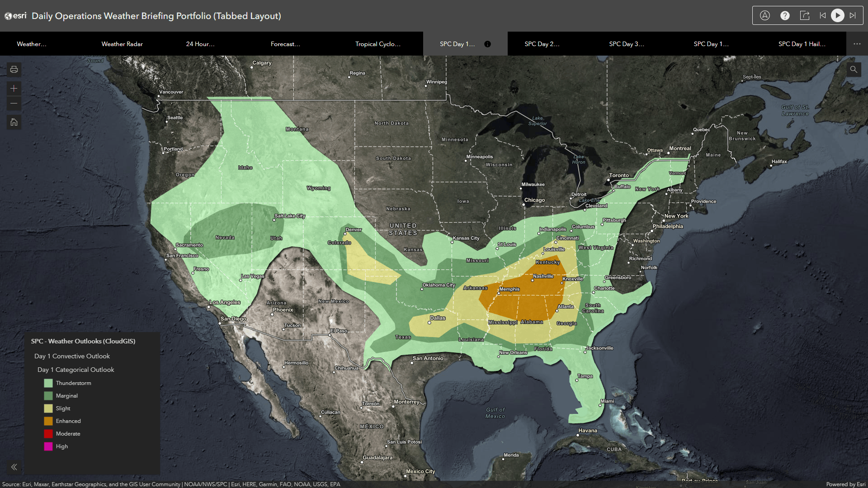Skip to previous tab with the back-skip icon
The image size is (868, 488).
tap(823, 15)
